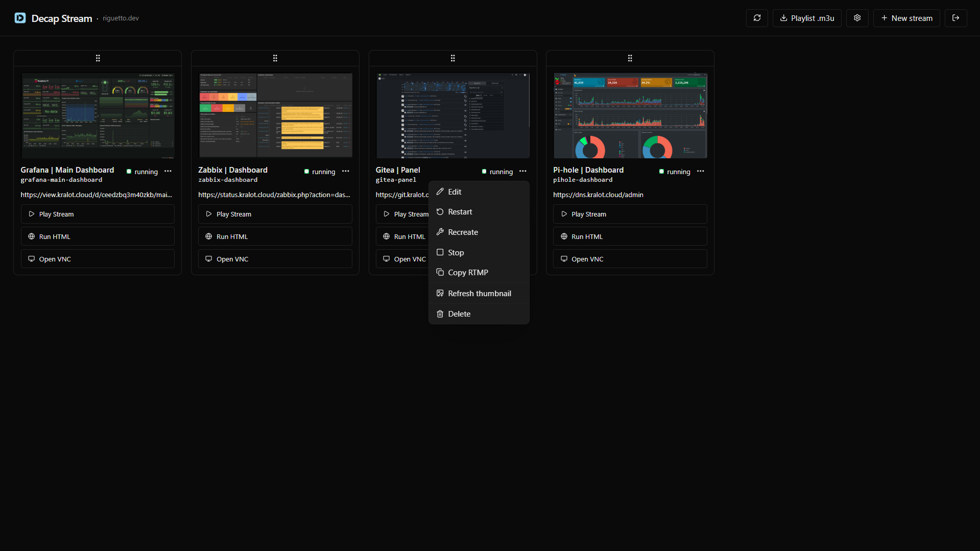
Task: Click the refresh icon in the top bar
Action: [x=757, y=18]
